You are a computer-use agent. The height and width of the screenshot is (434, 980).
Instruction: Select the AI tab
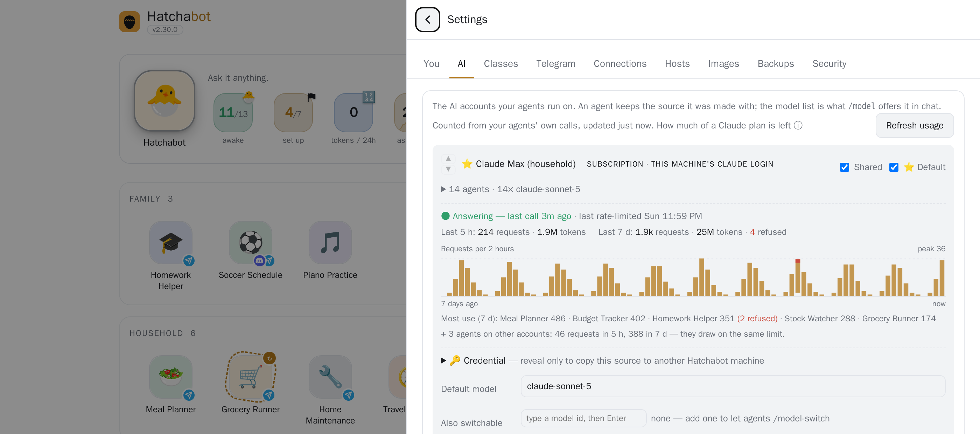pos(461,63)
